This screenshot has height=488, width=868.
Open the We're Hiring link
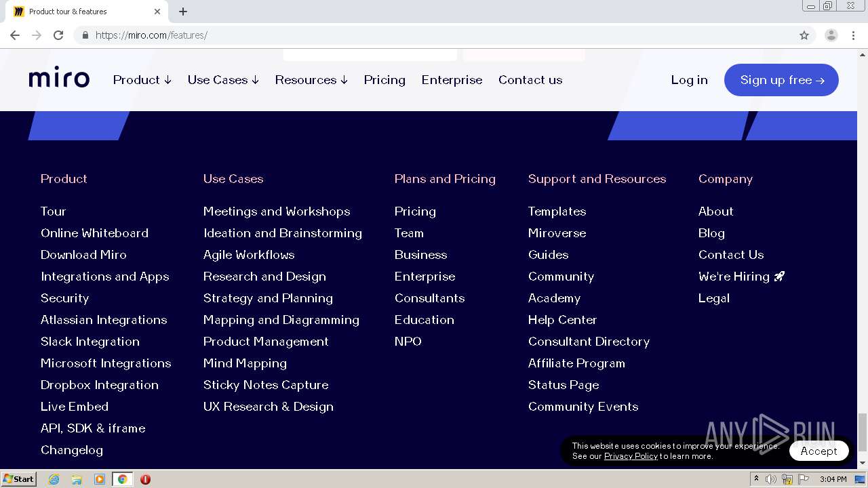point(741,277)
